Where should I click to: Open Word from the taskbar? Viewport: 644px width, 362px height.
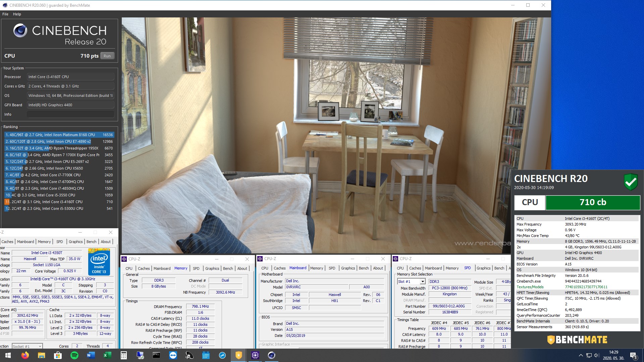91,355
